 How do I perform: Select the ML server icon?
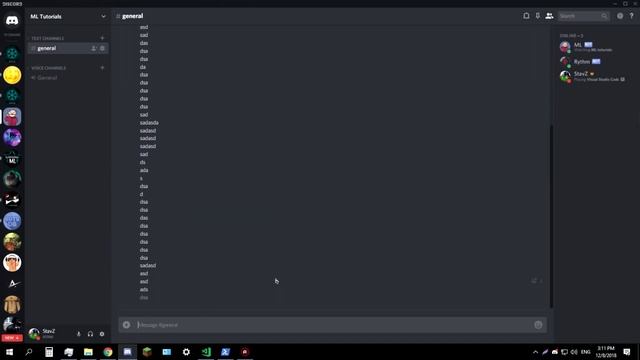tap(12, 158)
